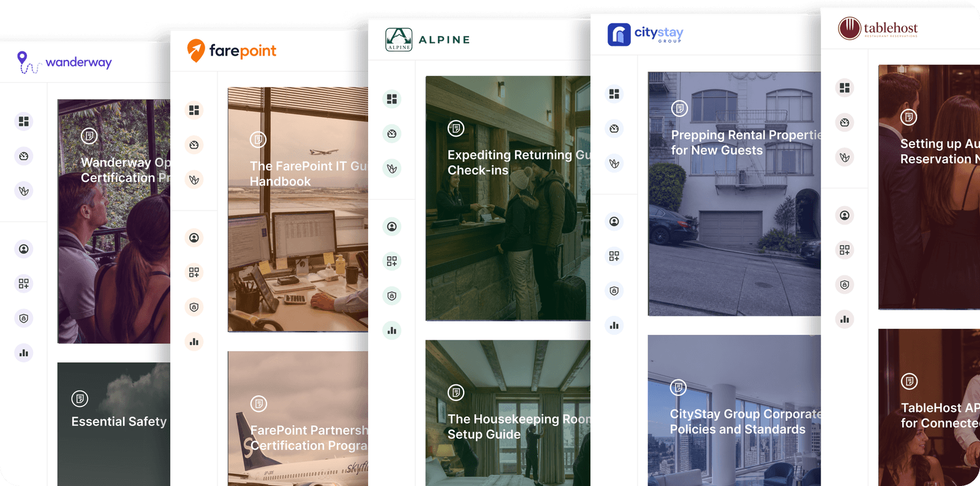Click document icon on FarePoint IT Handbook card
980x486 pixels.
258,140
